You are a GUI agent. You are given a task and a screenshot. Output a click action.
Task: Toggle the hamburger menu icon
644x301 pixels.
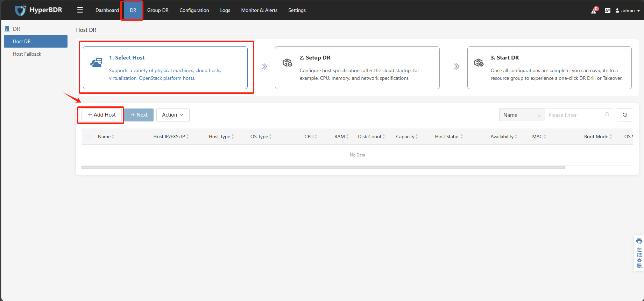pyautogui.click(x=80, y=10)
